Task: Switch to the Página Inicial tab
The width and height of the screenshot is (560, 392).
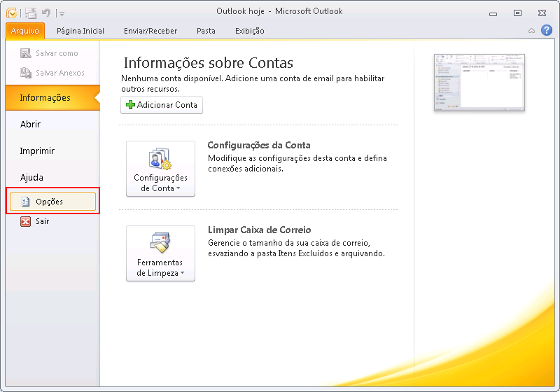Action: (x=80, y=31)
